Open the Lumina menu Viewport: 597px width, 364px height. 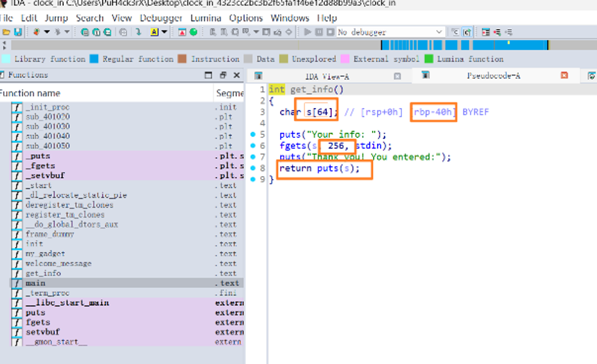point(206,18)
